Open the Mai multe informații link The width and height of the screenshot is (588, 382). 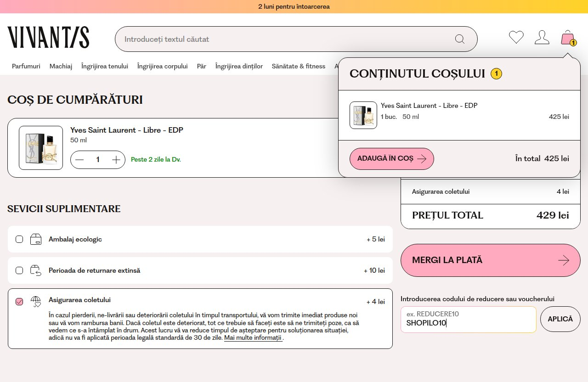click(253, 338)
